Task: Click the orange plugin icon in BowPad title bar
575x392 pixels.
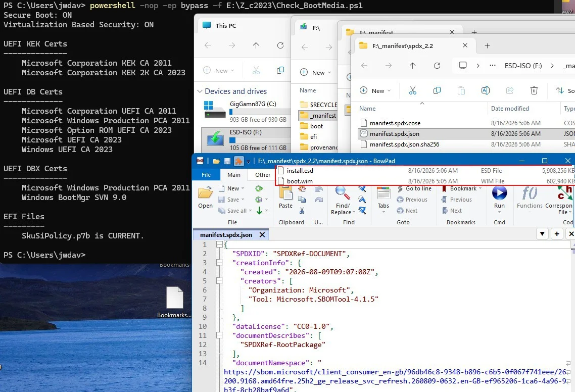Action: click(238, 161)
